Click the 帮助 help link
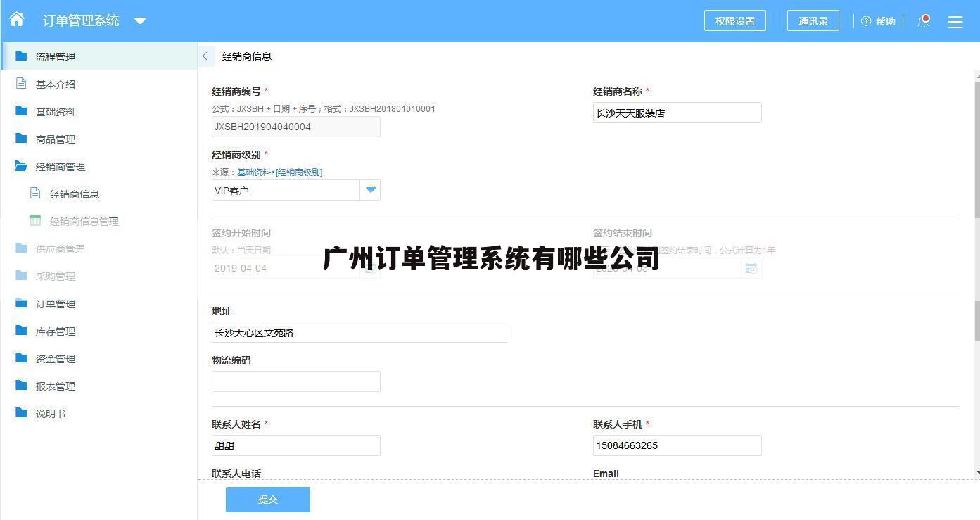The height and width of the screenshot is (520, 980). tap(885, 21)
